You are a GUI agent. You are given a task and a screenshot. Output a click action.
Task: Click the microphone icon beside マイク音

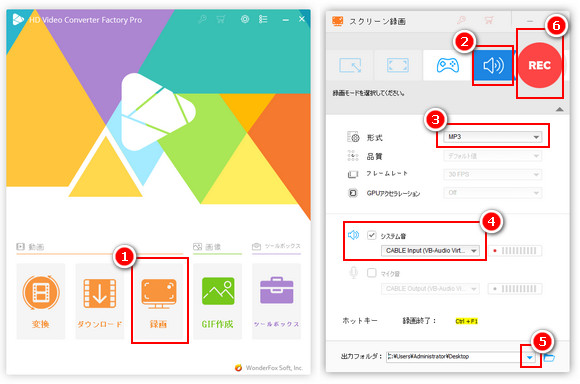coord(353,273)
